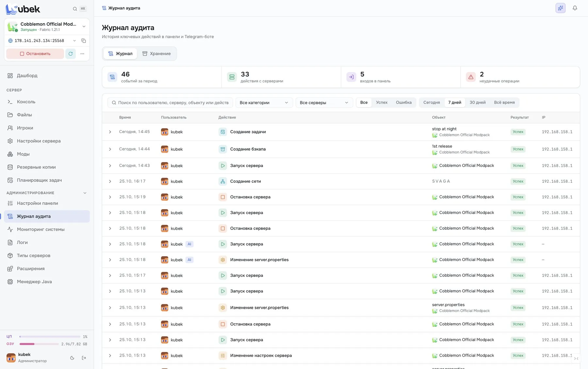Screen dimensions: 588x369
Task: Click the collapse-panel icon at bottom right
Action: (576, 359)
